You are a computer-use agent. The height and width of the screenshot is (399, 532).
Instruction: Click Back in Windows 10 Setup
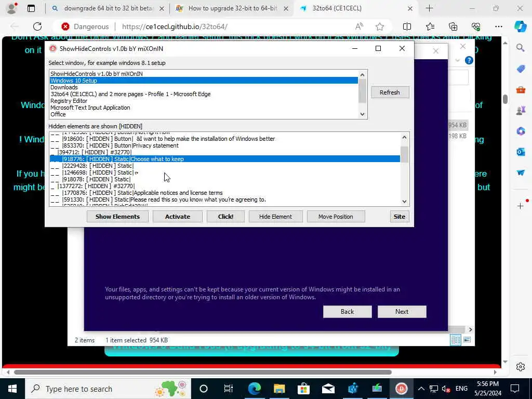(347, 312)
